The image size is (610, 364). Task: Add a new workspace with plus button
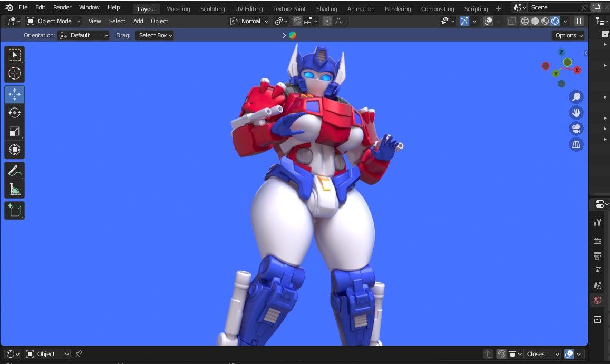(x=498, y=8)
